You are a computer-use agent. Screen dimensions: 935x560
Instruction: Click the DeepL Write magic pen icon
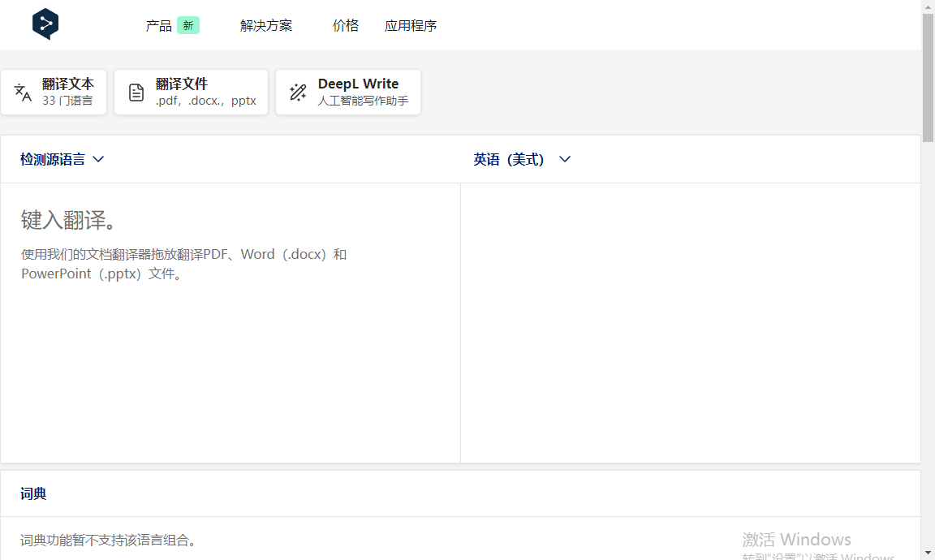tap(298, 92)
